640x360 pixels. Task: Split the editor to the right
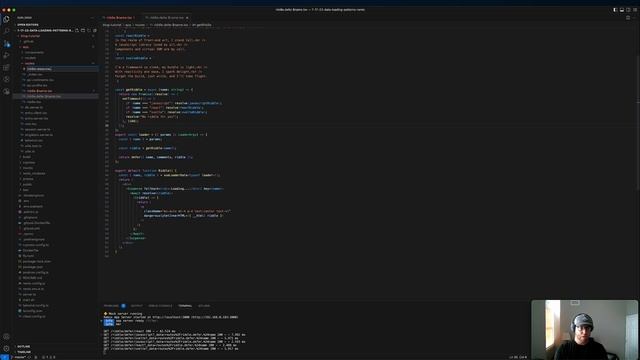coord(628,18)
